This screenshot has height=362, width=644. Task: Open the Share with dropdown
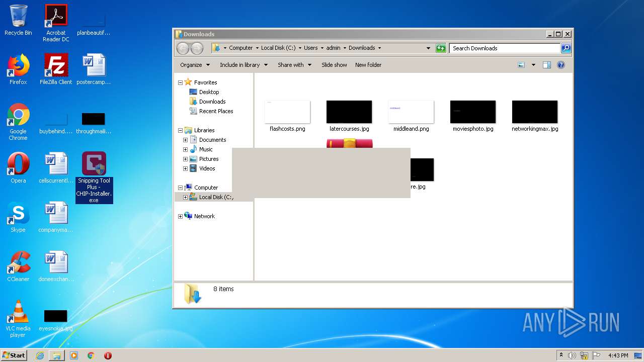point(295,65)
